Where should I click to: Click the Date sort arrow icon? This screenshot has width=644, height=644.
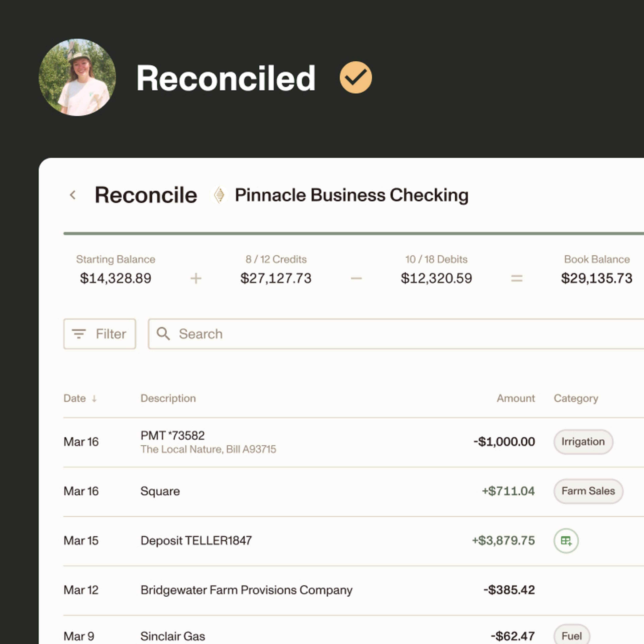click(94, 398)
